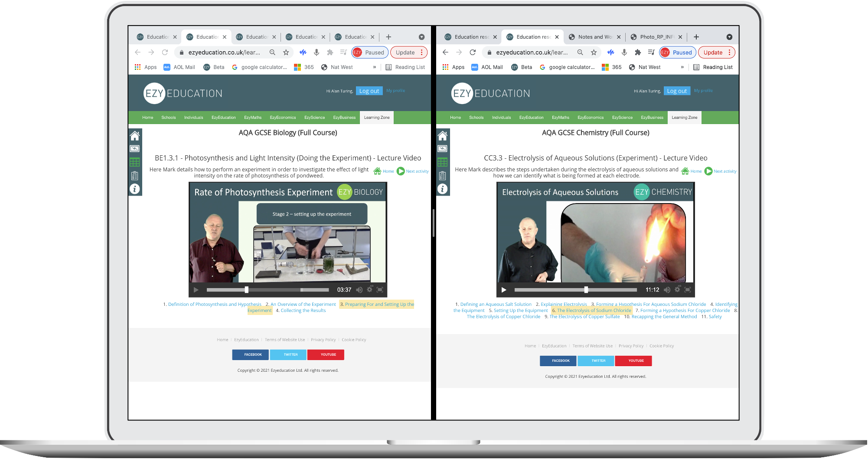868x459 pixels.
Task: Open Chrome menu dots beside Update in Chemistry window
Action: pos(729,52)
